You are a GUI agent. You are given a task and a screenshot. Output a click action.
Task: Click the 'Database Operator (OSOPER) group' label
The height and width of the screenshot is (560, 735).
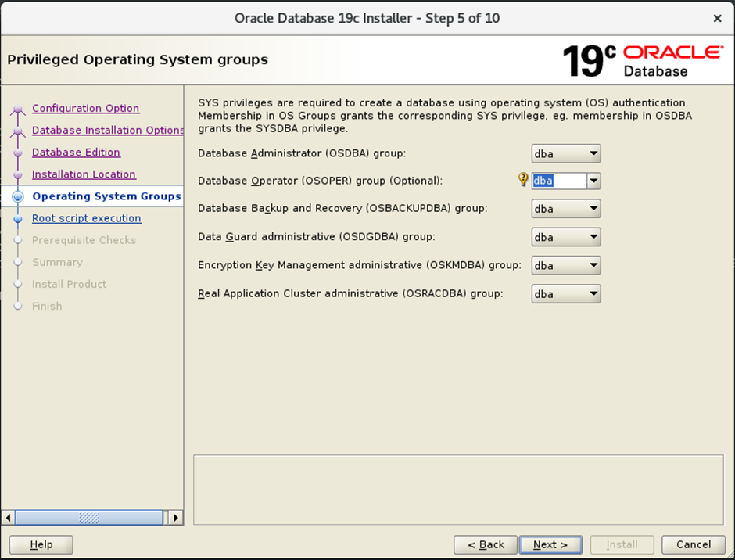pyautogui.click(x=320, y=181)
